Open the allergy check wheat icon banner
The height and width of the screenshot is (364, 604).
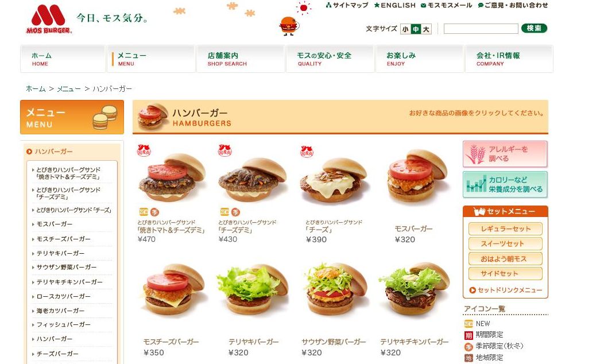505,154
